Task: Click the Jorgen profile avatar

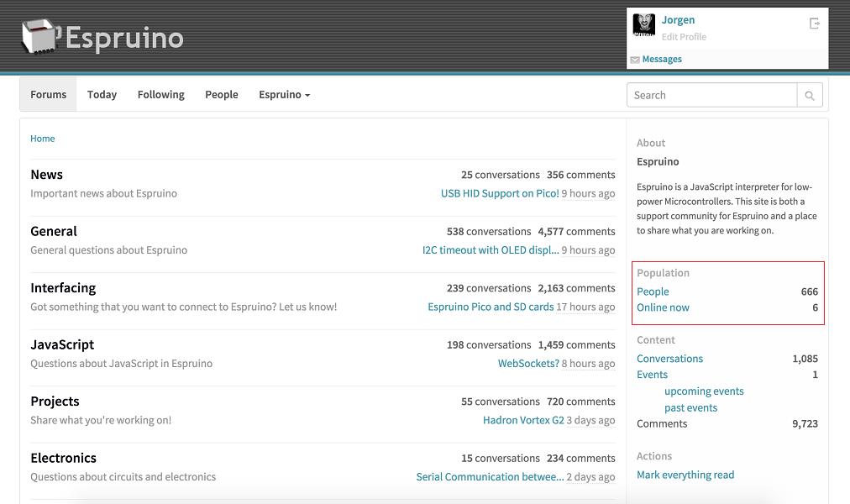Action: [643, 25]
